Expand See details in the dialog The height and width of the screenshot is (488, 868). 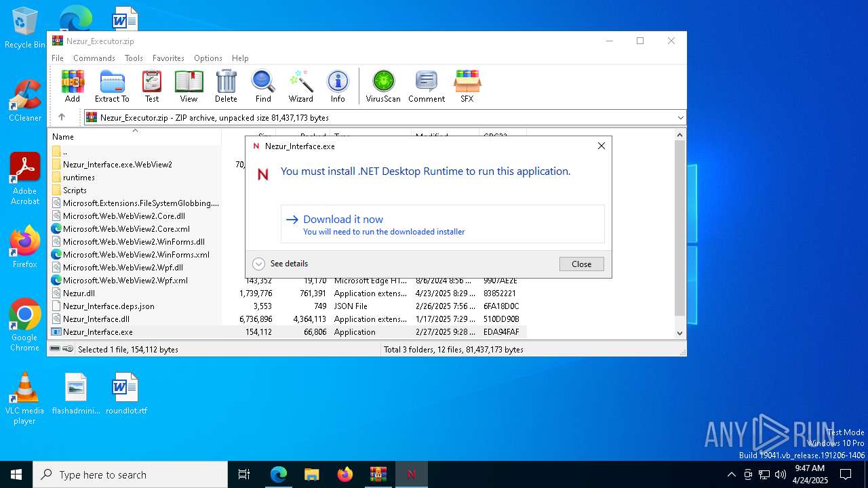click(x=280, y=264)
